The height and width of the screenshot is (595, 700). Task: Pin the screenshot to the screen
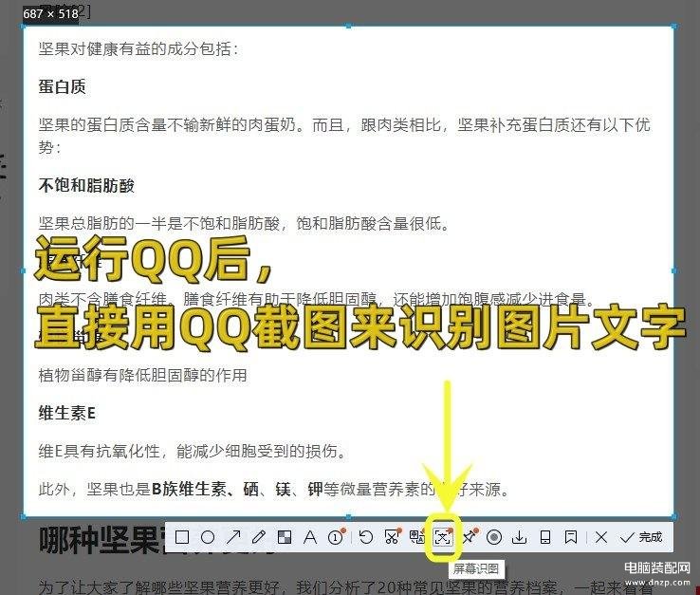470,536
